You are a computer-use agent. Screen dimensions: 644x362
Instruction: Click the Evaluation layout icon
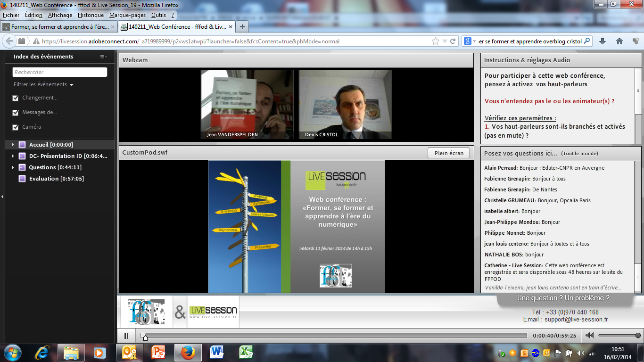tap(22, 179)
